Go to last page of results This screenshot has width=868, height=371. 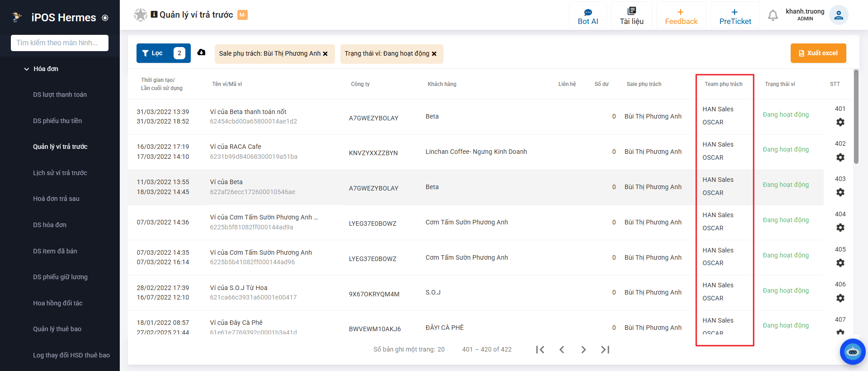click(605, 349)
